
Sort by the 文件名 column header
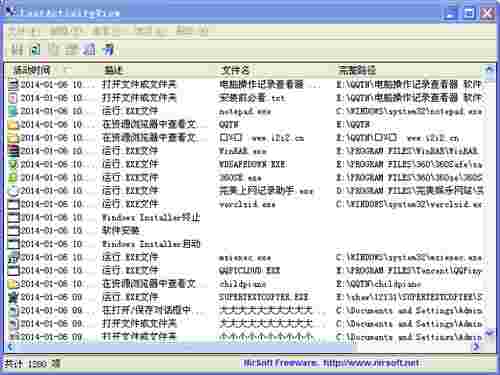coord(235,70)
